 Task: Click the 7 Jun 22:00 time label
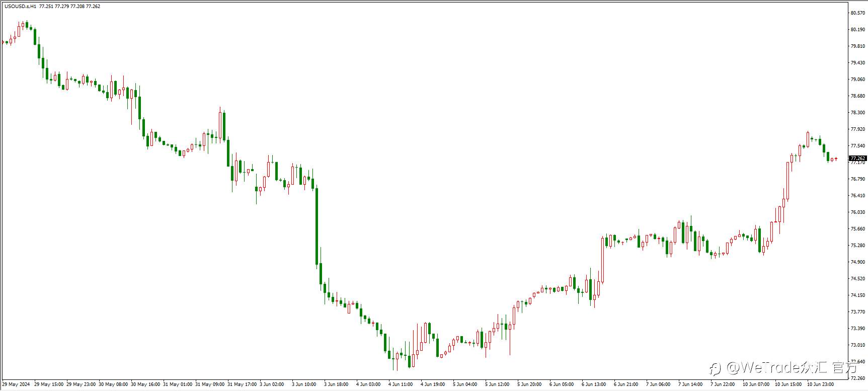[723, 384]
